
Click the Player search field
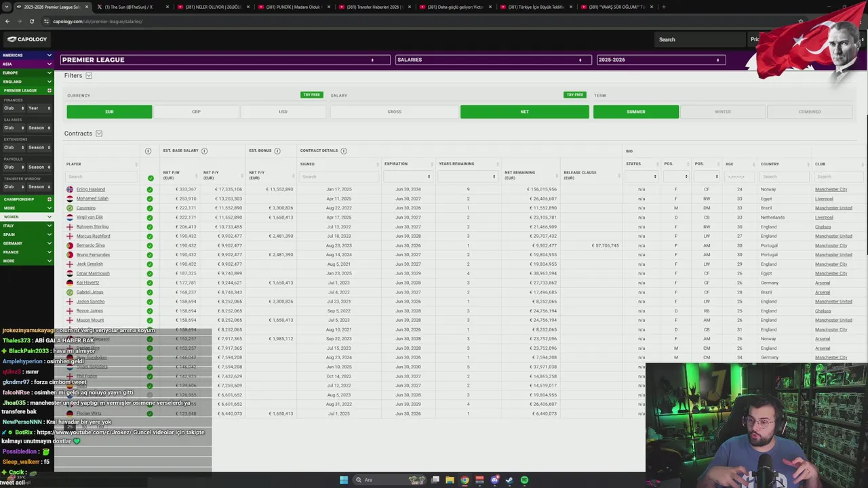(102, 176)
